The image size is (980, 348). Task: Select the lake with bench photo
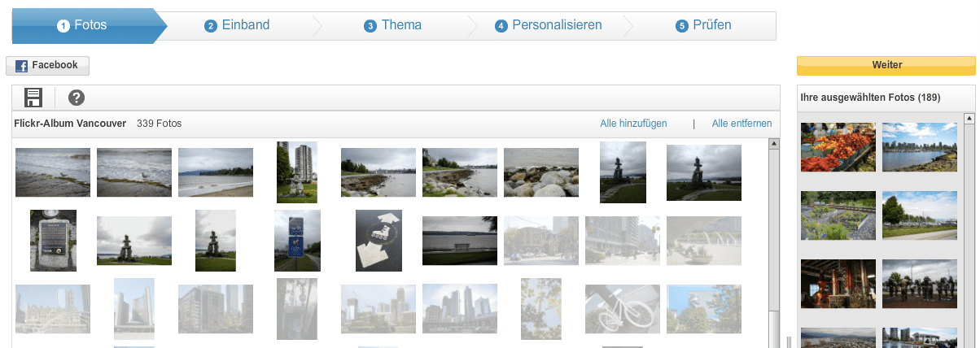460,241
